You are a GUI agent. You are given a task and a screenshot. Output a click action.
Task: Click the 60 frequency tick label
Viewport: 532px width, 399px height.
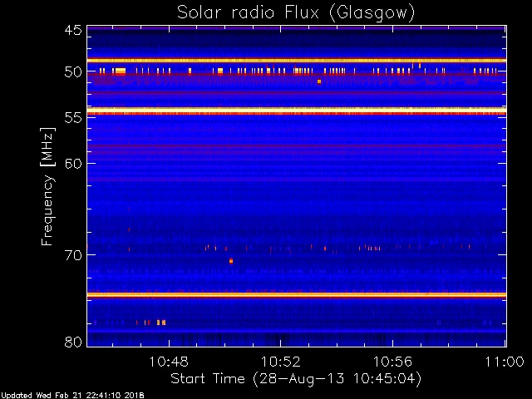click(x=73, y=164)
